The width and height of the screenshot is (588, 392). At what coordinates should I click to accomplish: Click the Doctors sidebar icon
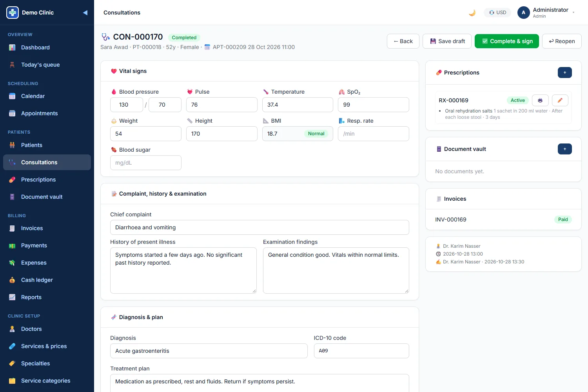[12, 329]
